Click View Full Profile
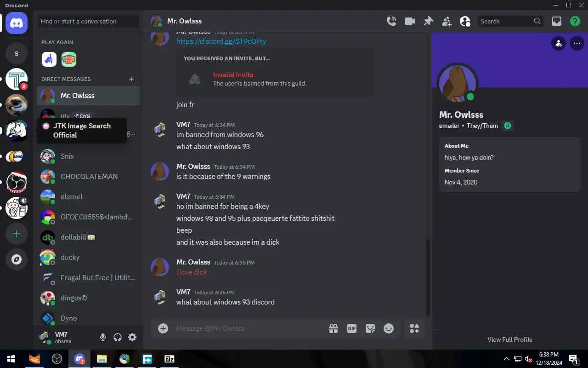This screenshot has height=368, width=588. tap(510, 339)
